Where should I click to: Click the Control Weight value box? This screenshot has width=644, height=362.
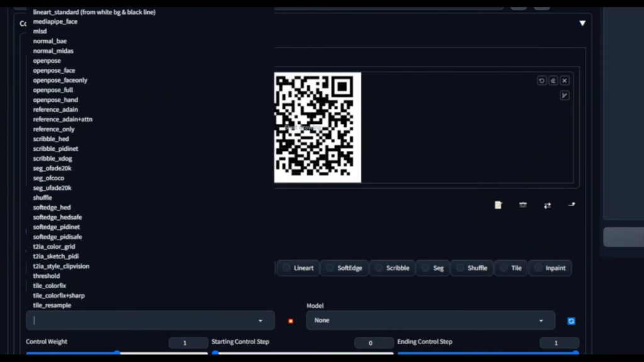tap(189, 343)
